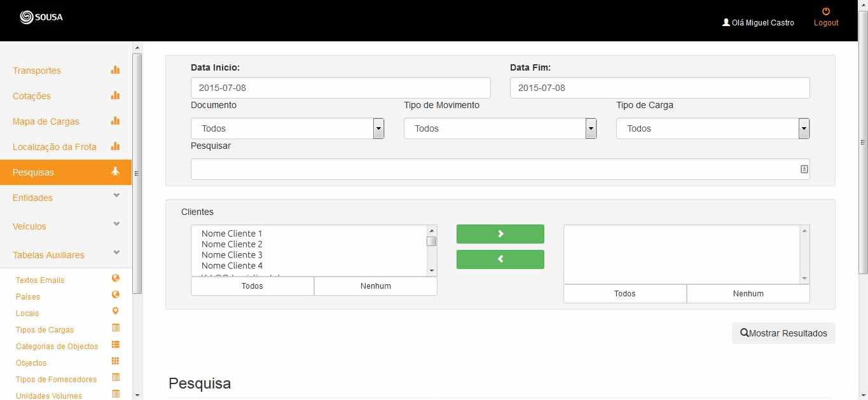Open Localização da Frota menu item
This screenshot has width=868, height=400.
[55, 147]
